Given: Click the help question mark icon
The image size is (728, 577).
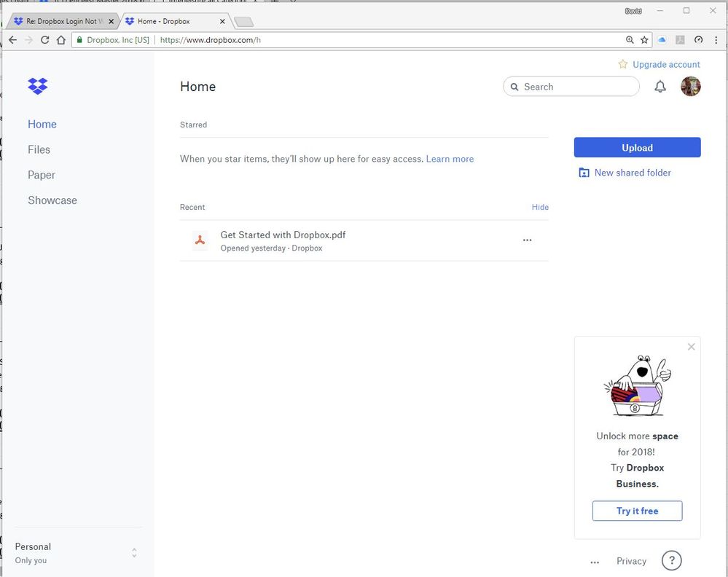Looking at the screenshot, I should click(x=671, y=560).
